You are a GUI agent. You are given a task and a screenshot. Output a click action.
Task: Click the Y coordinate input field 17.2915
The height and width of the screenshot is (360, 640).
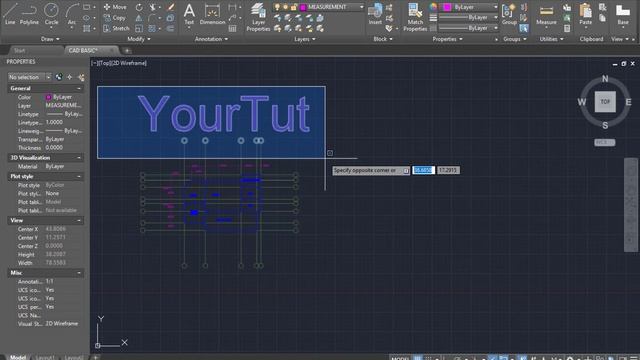448,170
